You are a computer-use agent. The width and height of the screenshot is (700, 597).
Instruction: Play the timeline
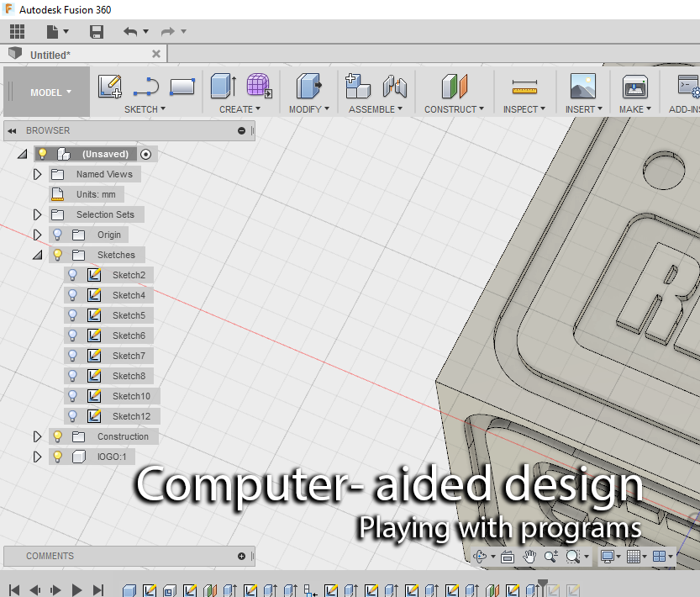coord(76,589)
